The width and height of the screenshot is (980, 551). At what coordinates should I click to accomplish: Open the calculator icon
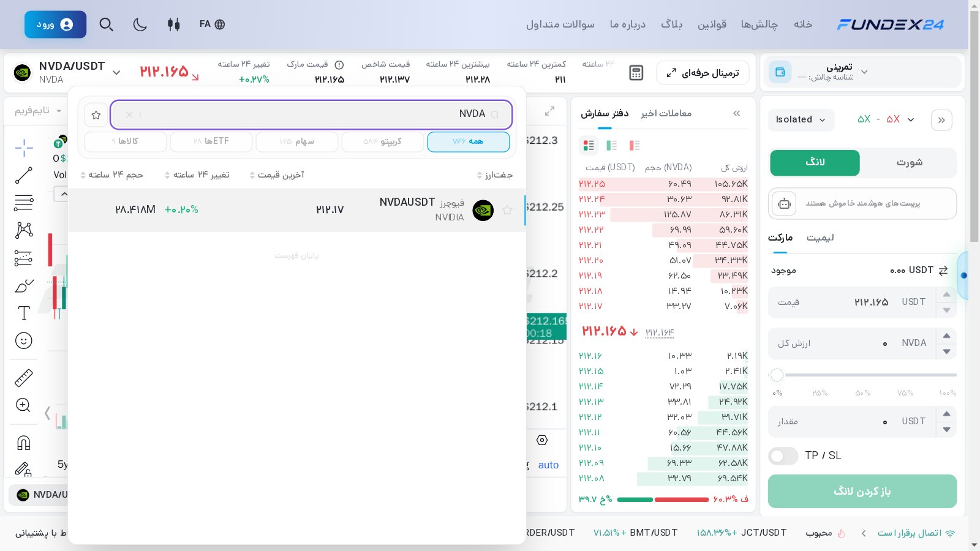(636, 73)
